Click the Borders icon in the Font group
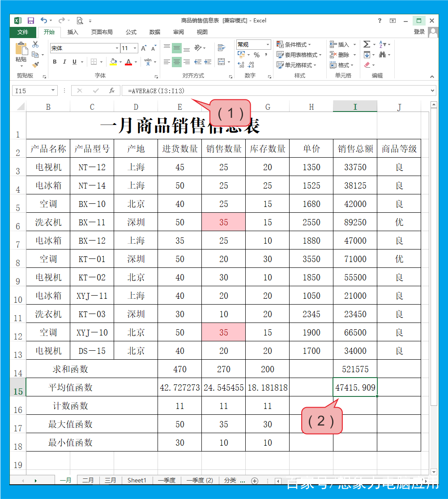Screen dimensions: 448x499 click(x=94, y=61)
